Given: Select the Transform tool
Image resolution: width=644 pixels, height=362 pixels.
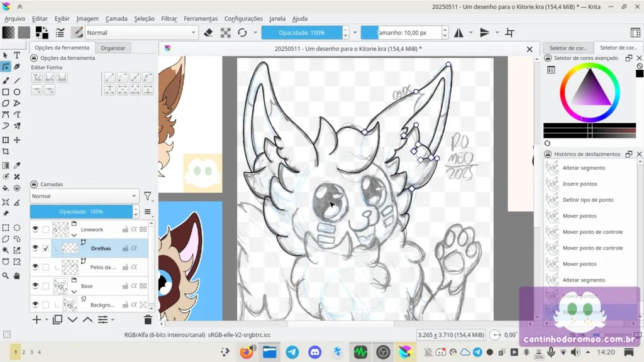Looking at the screenshot, I should pyautogui.click(x=6, y=140).
